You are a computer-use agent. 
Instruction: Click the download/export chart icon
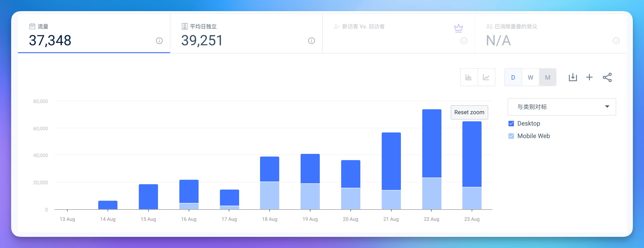click(573, 77)
